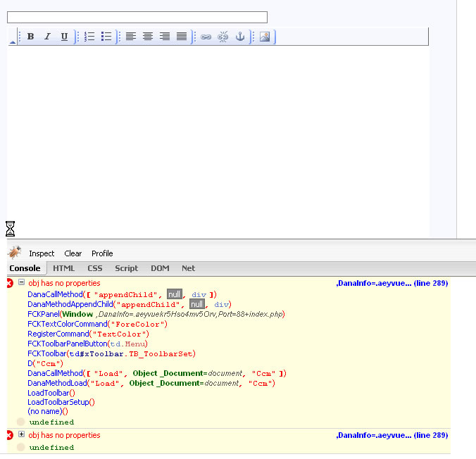The width and height of the screenshot is (476, 459).
Task: Insert a numbered list
Action: tap(89, 37)
